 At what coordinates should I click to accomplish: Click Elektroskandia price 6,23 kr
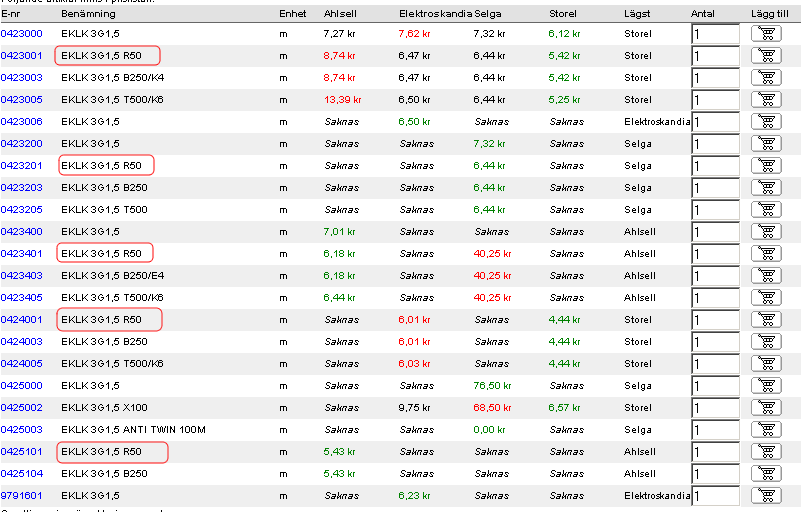pos(414,496)
